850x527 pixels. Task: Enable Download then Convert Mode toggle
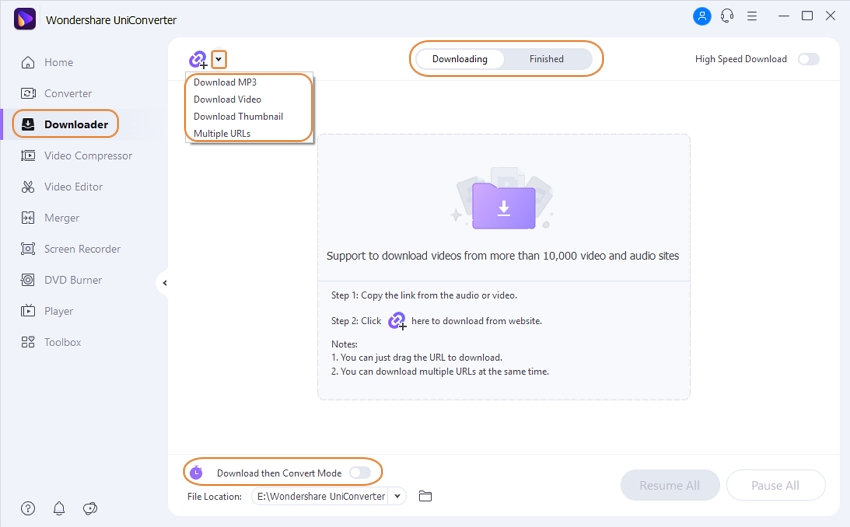tap(360, 473)
